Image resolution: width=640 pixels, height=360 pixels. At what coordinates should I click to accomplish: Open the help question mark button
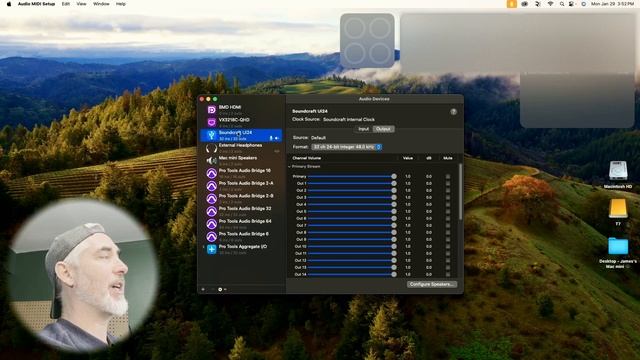click(x=453, y=112)
